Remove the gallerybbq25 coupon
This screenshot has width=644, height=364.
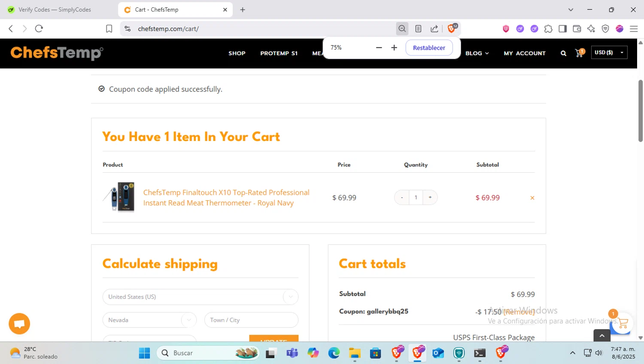click(519, 312)
